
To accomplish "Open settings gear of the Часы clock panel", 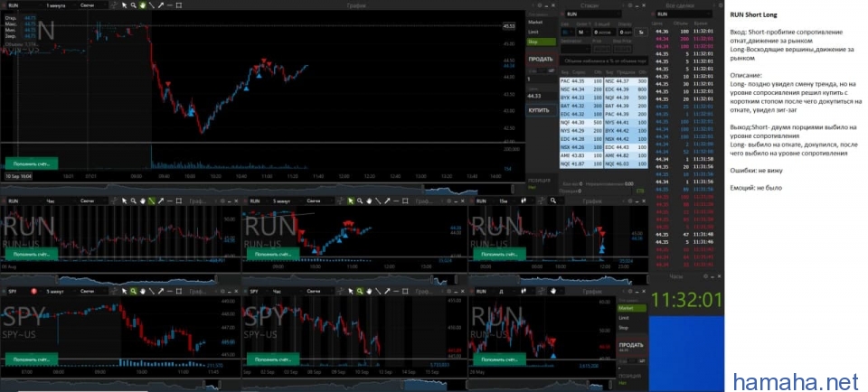I will coord(705,275).
